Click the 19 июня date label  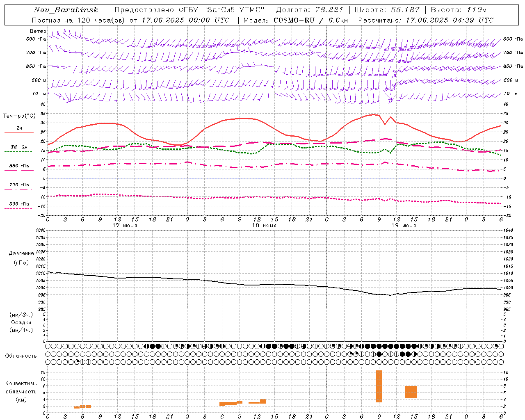[404, 226]
